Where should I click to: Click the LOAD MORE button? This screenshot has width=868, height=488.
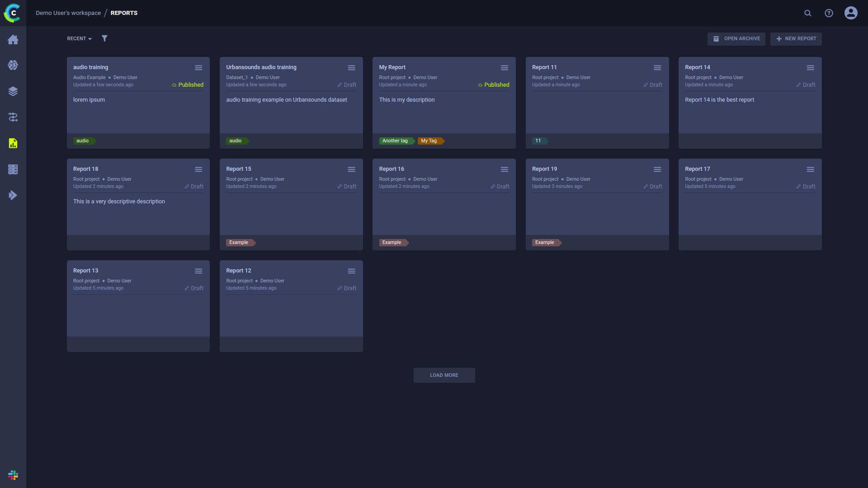pos(444,375)
